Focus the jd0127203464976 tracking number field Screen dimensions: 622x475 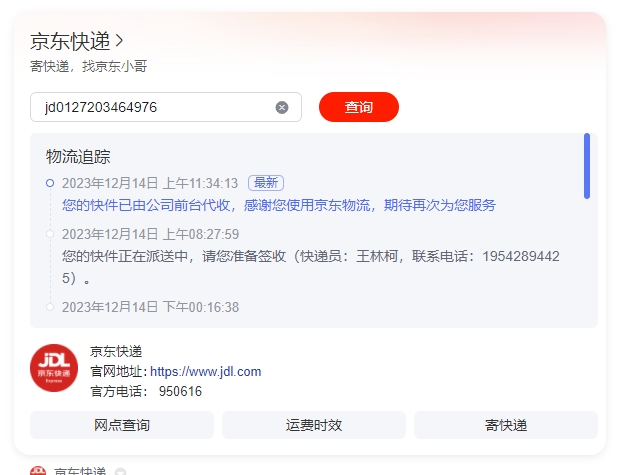coord(166,107)
